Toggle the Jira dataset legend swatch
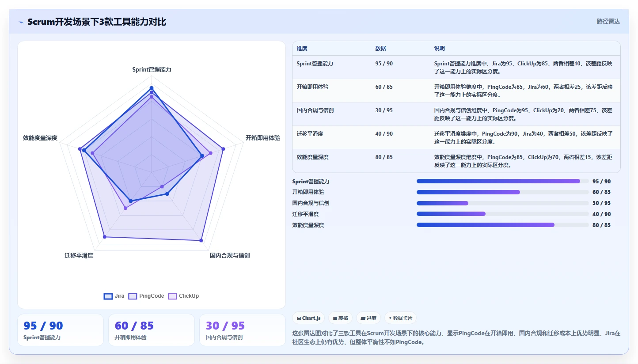This screenshot has height=364, width=638. click(x=108, y=296)
